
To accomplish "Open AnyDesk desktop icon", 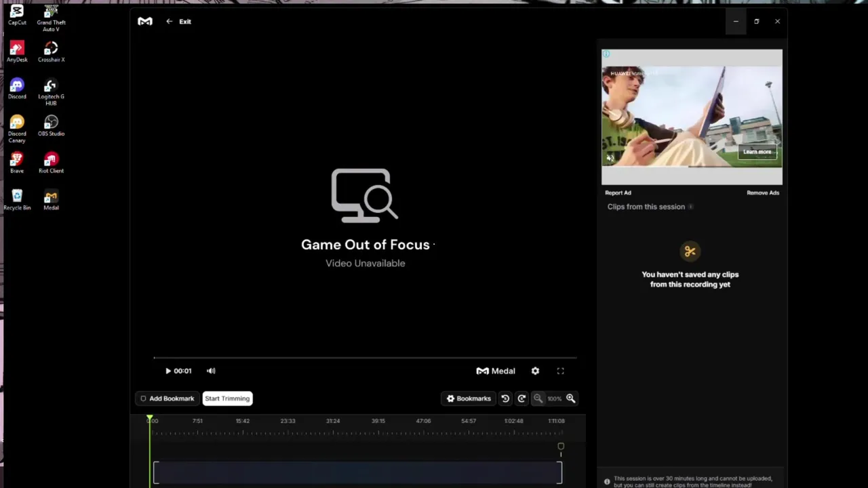I will (17, 52).
